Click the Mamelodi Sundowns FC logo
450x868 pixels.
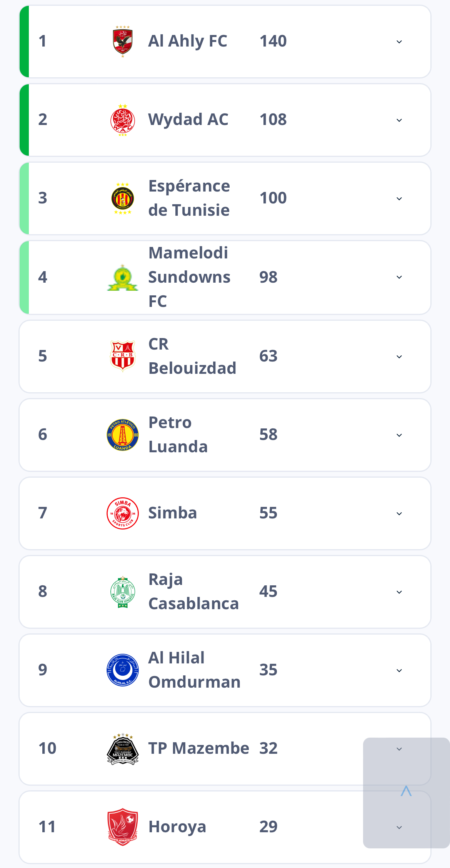123,278
